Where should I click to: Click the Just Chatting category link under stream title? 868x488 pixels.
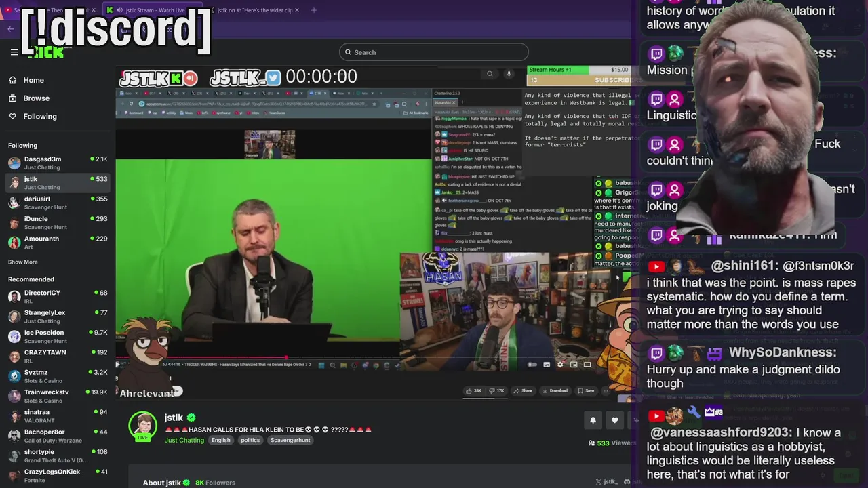tap(184, 440)
